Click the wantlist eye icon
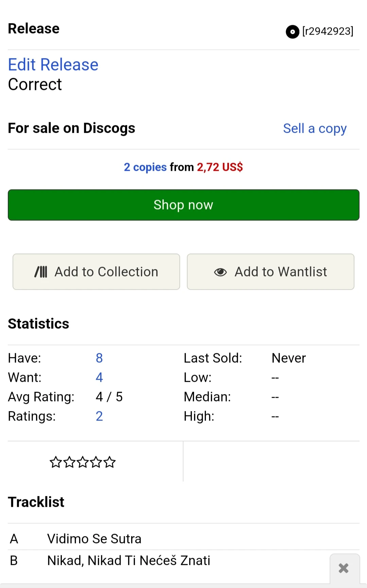The height and width of the screenshot is (588, 367). [220, 272]
